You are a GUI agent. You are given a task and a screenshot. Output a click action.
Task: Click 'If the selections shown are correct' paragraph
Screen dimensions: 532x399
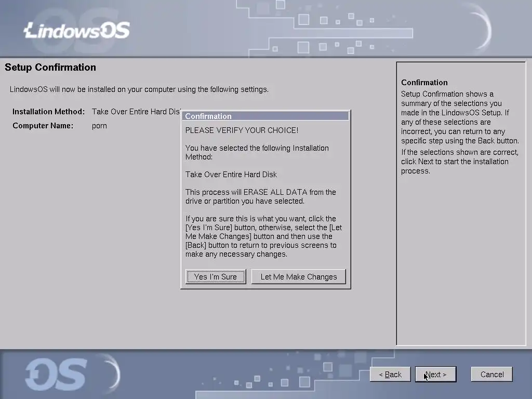[x=460, y=162]
